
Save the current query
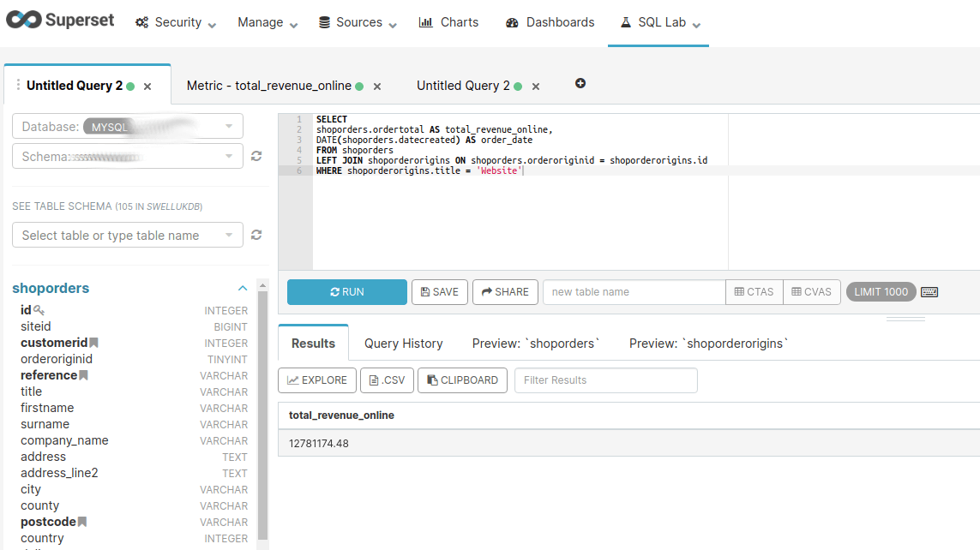pyautogui.click(x=439, y=292)
